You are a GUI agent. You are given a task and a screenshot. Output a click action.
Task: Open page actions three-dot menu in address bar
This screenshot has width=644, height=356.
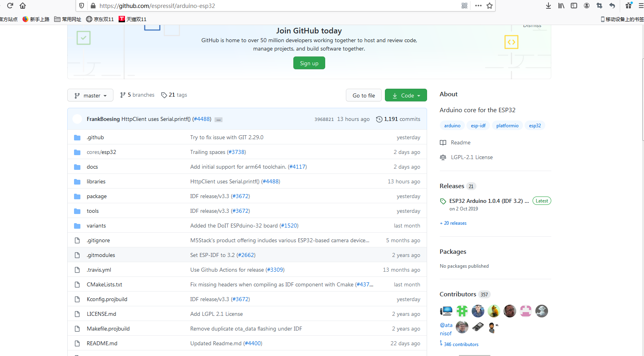pyautogui.click(x=478, y=6)
